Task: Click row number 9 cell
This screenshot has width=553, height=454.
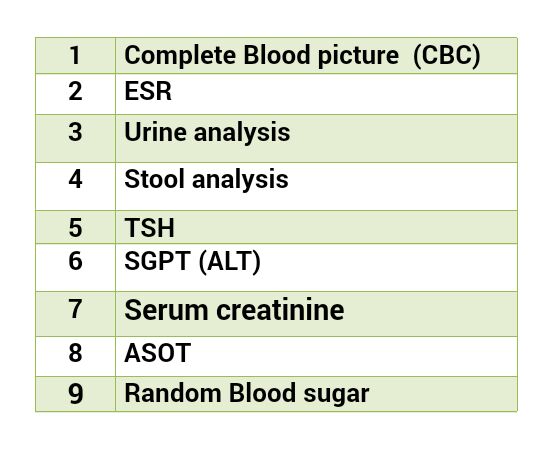Action: point(75,394)
